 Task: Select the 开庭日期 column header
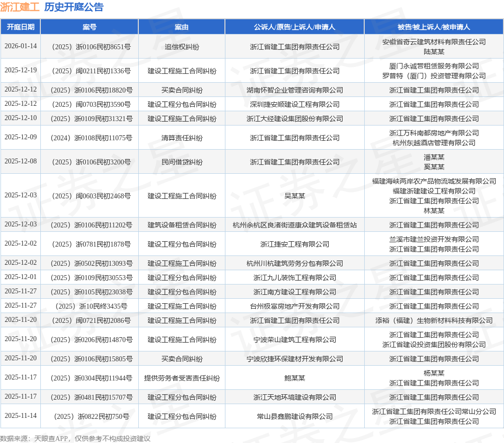click(x=21, y=27)
